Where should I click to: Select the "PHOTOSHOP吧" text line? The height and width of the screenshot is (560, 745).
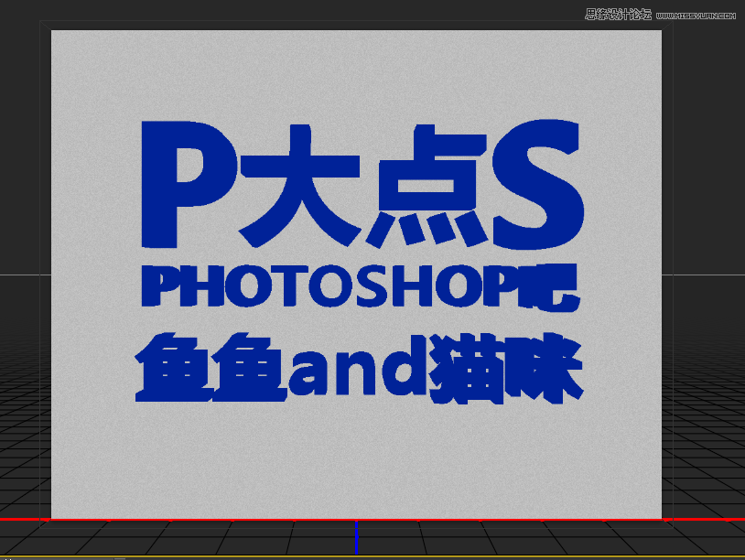[x=361, y=286]
